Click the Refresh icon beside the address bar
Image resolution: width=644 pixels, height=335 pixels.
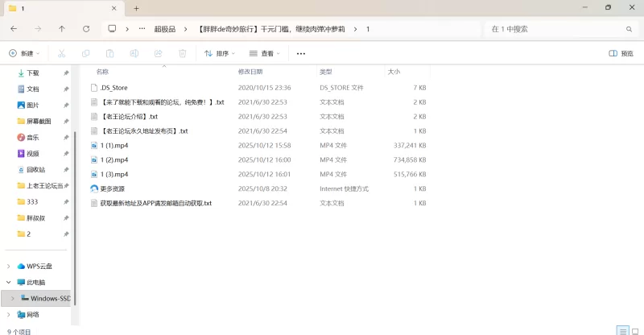[85, 29]
